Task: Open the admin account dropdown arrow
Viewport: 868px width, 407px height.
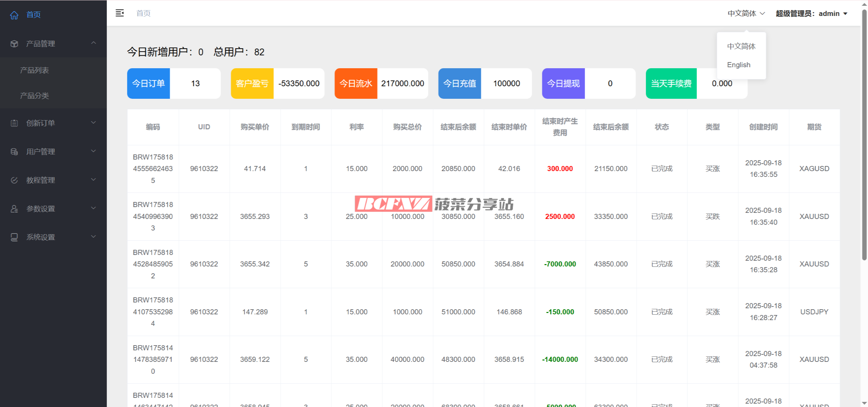Action: (x=845, y=14)
